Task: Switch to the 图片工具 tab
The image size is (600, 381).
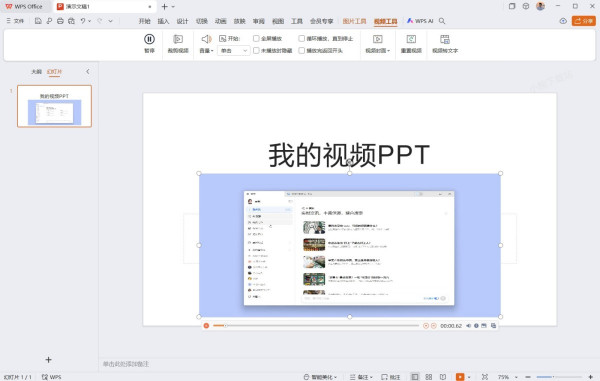Action: [x=354, y=21]
